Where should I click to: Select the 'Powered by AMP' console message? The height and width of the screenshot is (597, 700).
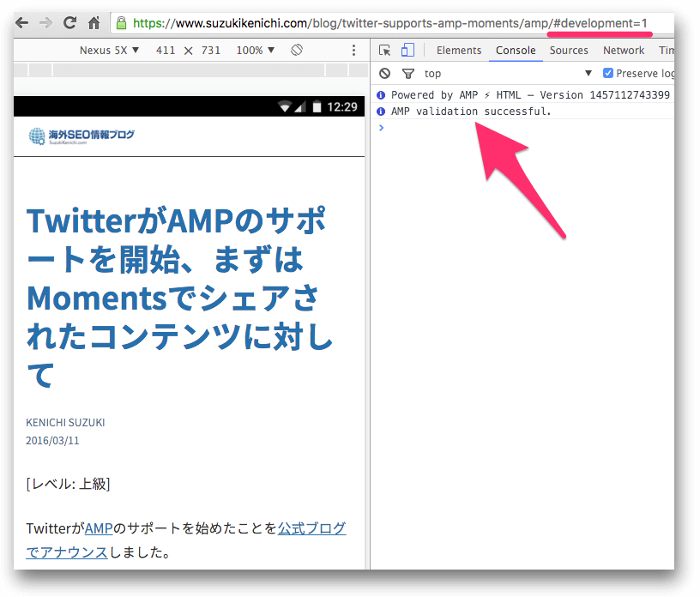pos(530,94)
